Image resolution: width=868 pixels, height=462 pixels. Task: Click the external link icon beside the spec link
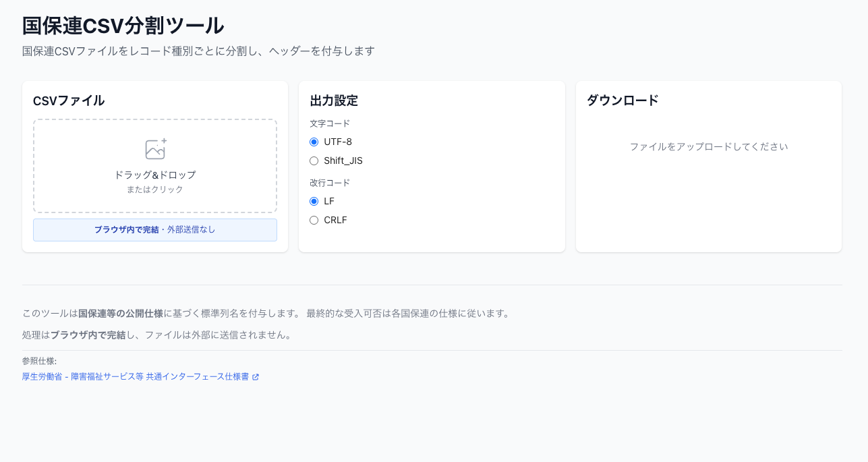click(x=255, y=377)
